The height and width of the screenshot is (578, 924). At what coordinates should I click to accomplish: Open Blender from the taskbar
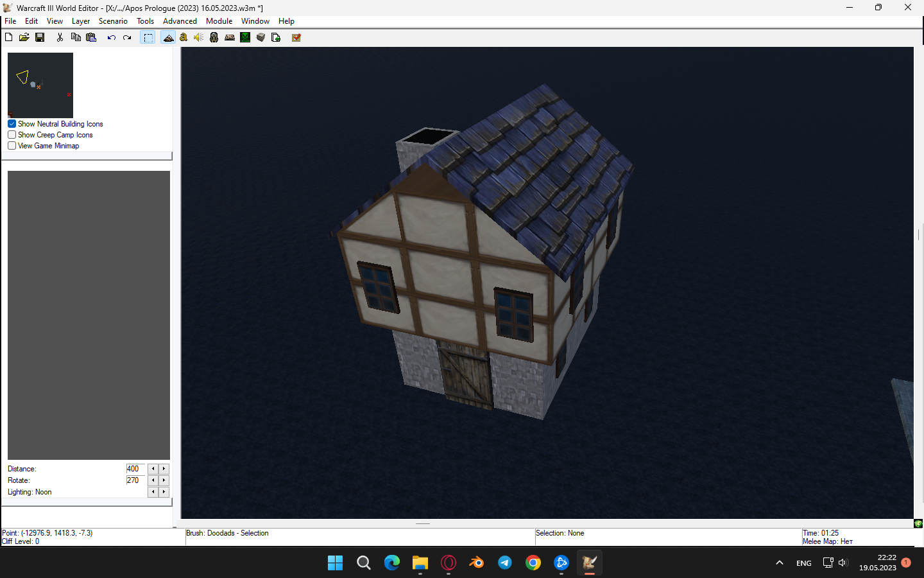point(476,563)
